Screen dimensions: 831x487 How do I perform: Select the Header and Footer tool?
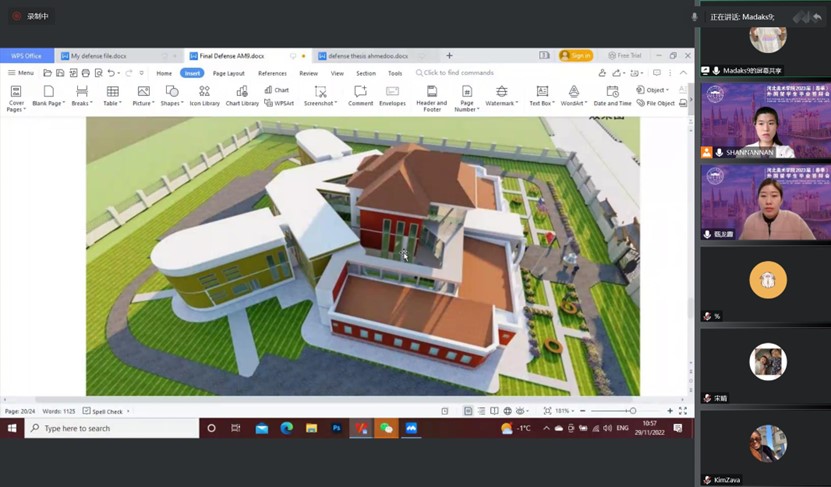pos(431,95)
